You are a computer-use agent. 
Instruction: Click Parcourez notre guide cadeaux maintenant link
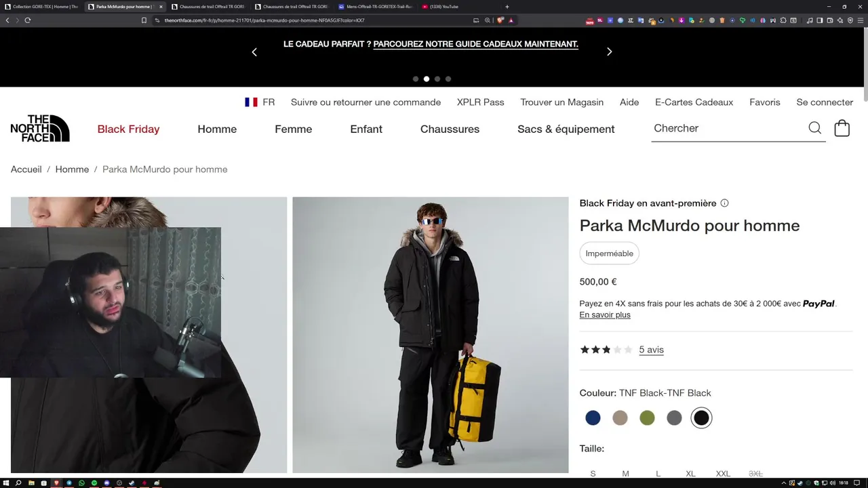tap(475, 44)
